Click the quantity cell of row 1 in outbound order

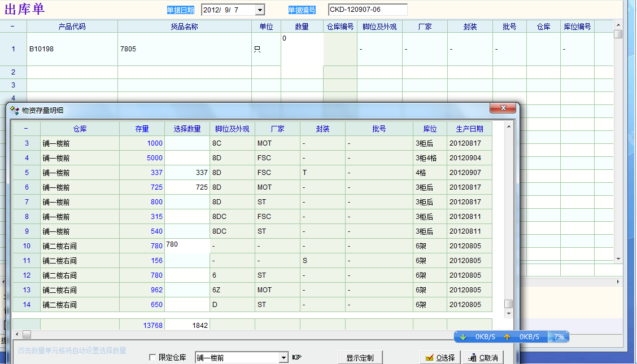pos(302,49)
